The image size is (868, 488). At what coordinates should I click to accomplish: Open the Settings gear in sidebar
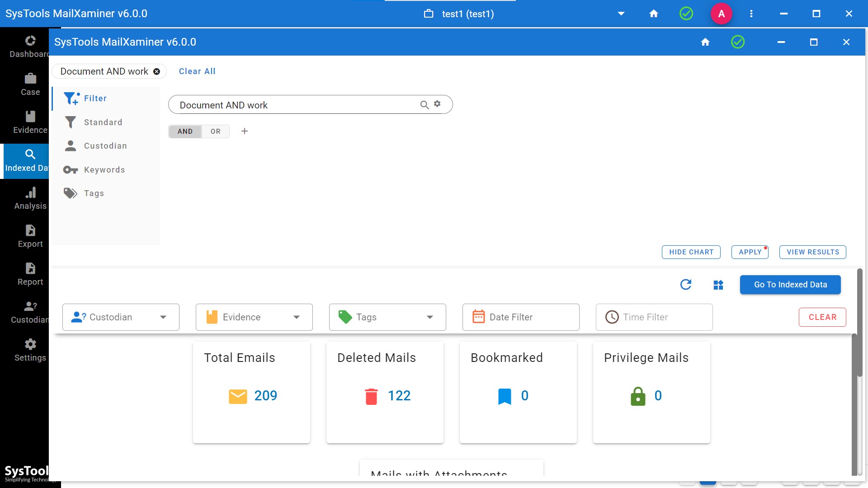click(30, 344)
